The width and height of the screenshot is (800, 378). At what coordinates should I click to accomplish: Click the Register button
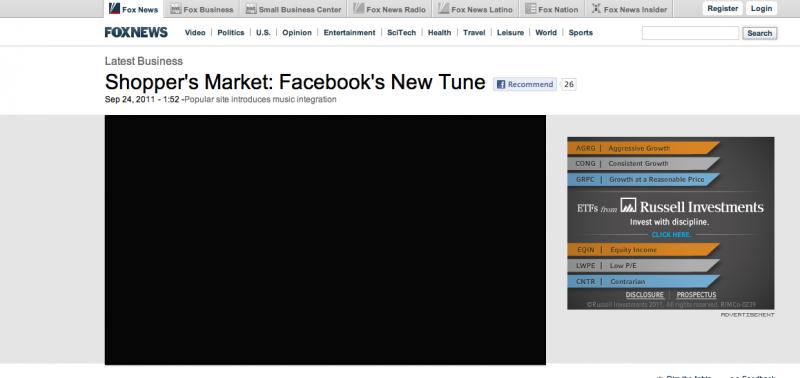click(722, 9)
